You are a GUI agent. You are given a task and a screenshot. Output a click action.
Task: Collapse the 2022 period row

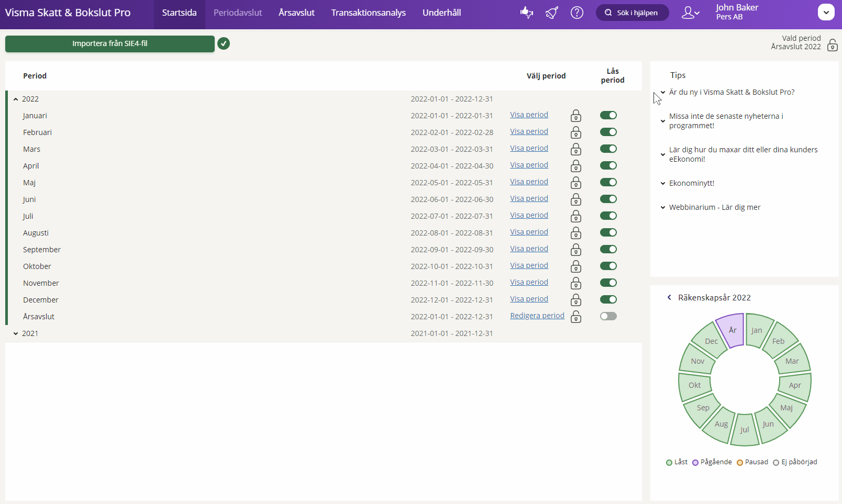(x=16, y=99)
